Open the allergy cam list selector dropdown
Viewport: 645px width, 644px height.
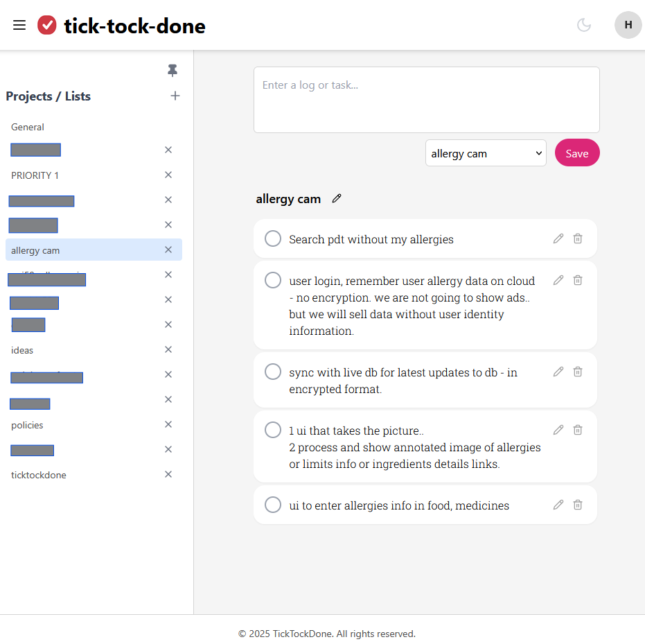pyautogui.click(x=485, y=153)
